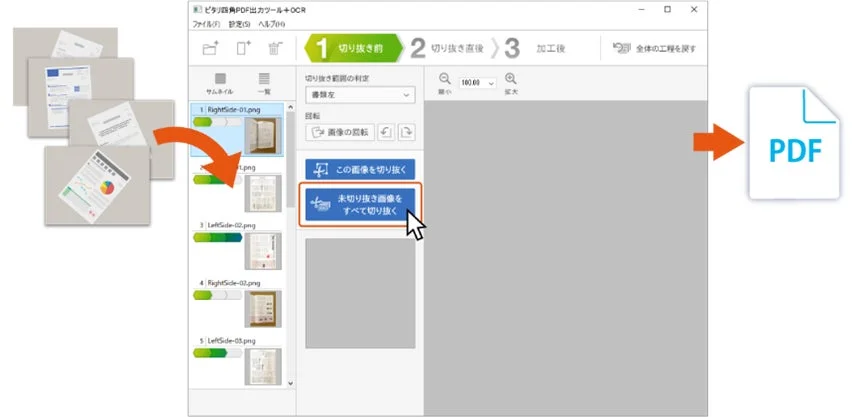Click rotate clockwise icon button

(407, 132)
